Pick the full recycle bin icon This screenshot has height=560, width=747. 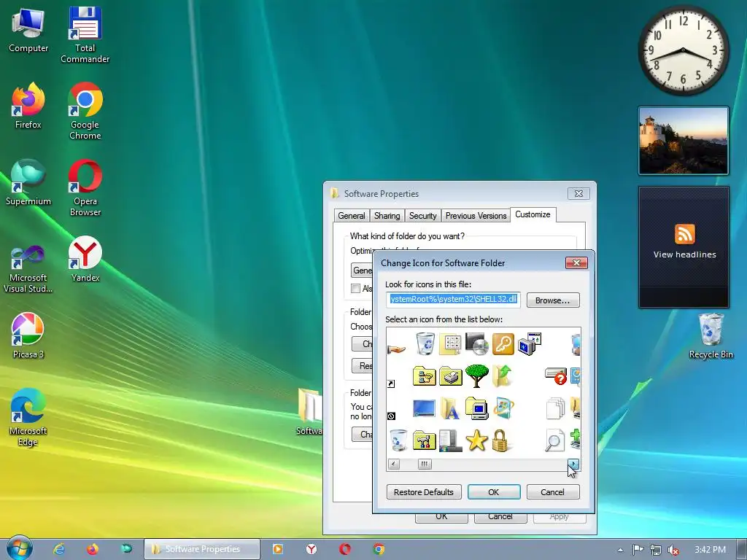pos(425,344)
